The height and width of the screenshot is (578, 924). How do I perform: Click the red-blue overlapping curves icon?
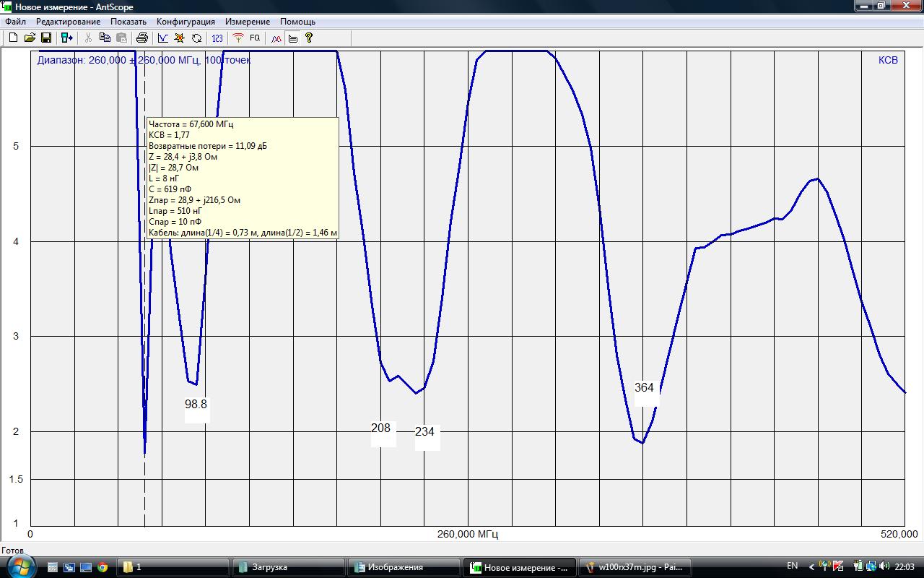click(x=276, y=38)
